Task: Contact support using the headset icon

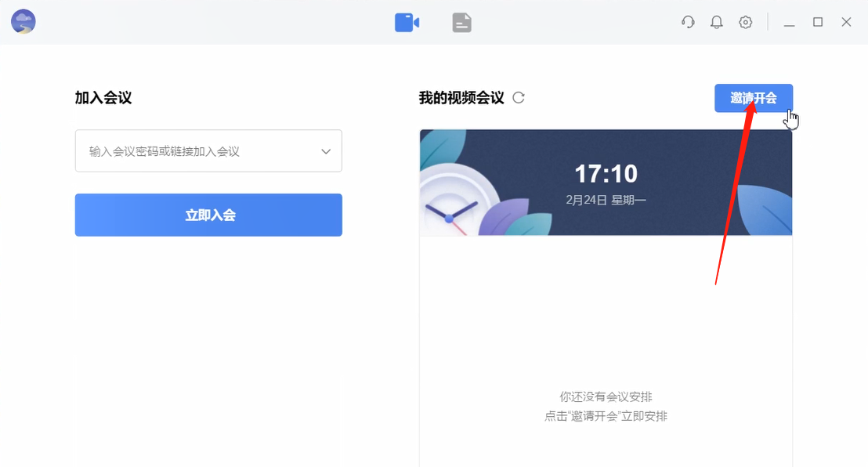Action: pyautogui.click(x=687, y=22)
